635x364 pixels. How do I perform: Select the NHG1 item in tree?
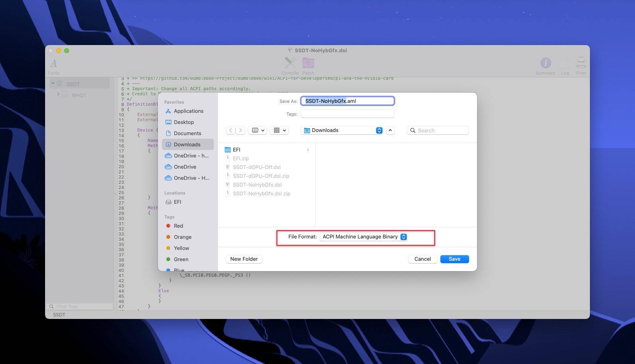79,95
